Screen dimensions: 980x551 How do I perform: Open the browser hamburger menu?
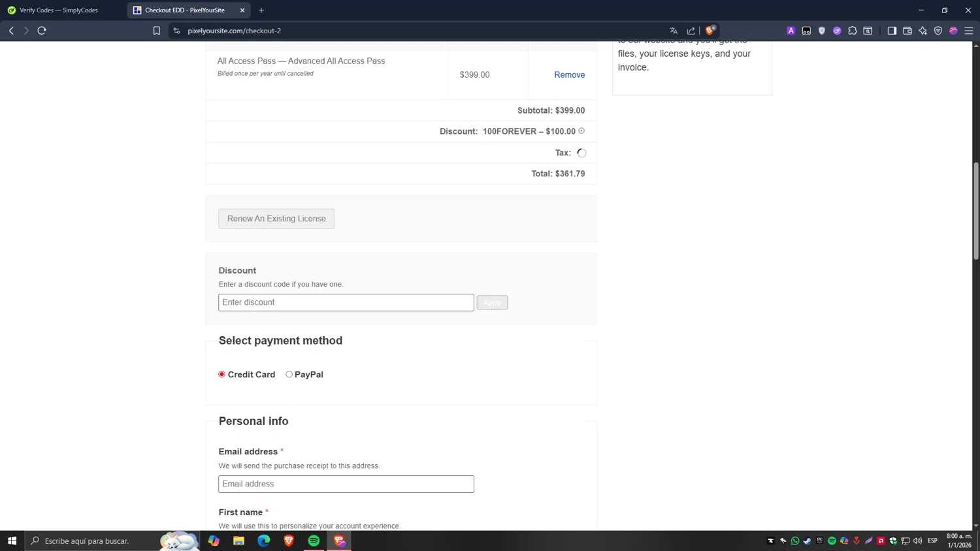click(969, 31)
